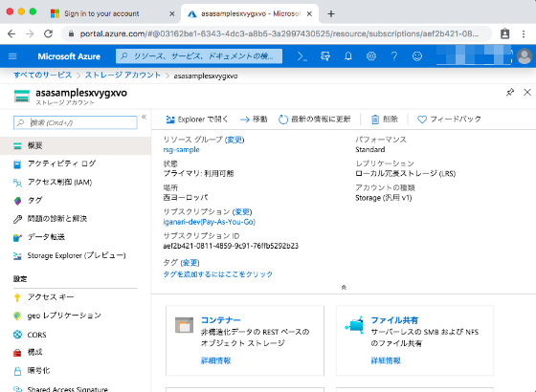Click '詳細情報' under コンテナー
536x392 pixels.
(215, 360)
